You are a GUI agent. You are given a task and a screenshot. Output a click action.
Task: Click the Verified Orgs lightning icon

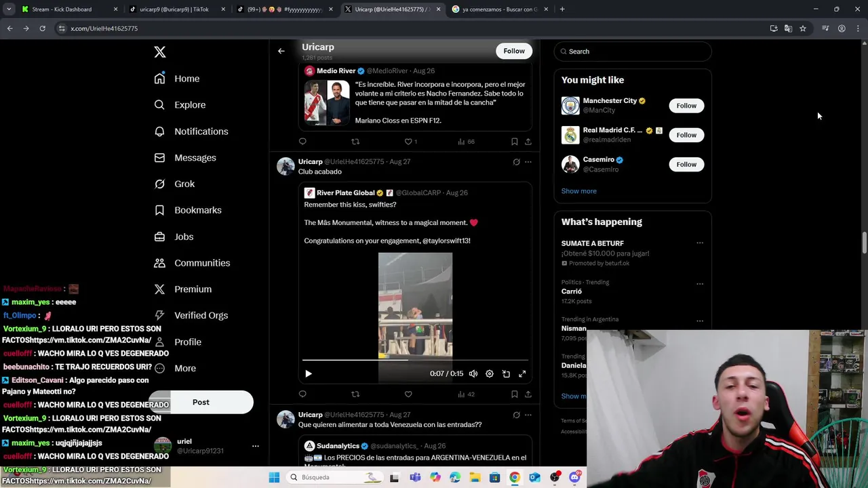159,315
